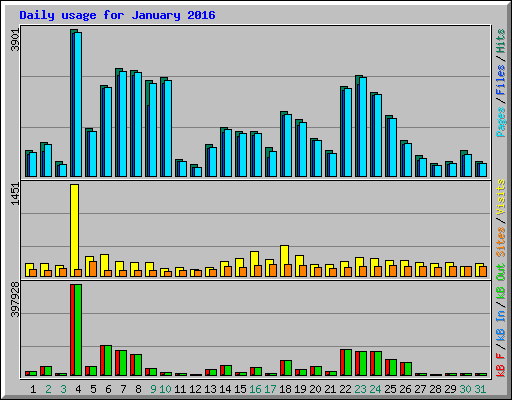The width and height of the screenshot is (512, 400).
Task: Click the cyan hits bar for day 10
Action: (168, 128)
